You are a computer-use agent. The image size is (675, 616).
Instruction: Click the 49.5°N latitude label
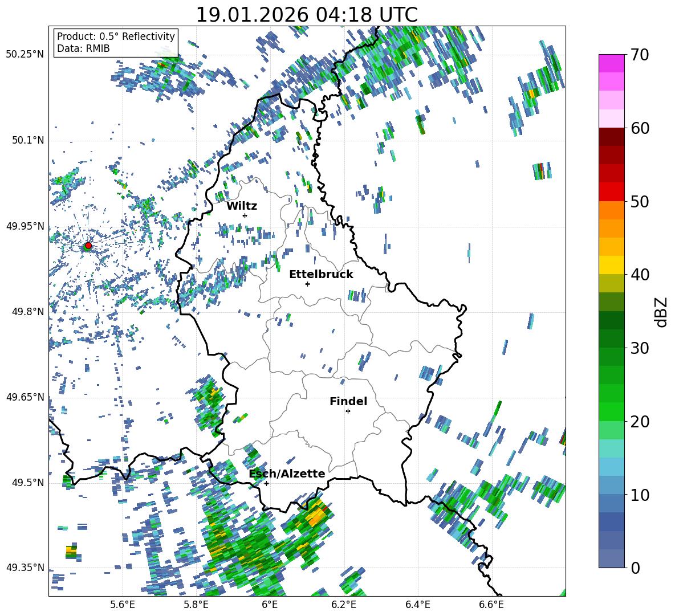point(27,483)
